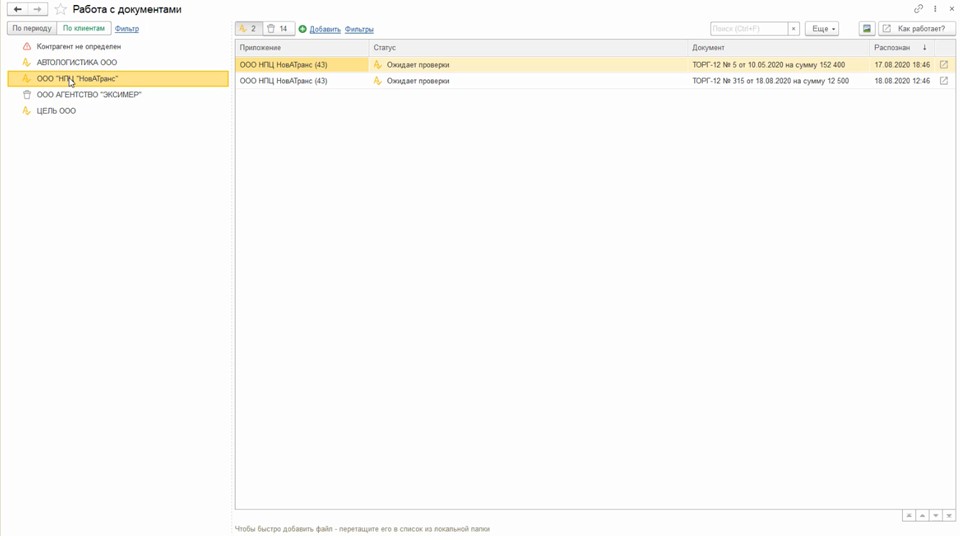Open TORG-12 № 315 row's external link icon

pyautogui.click(x=943, y=81)
